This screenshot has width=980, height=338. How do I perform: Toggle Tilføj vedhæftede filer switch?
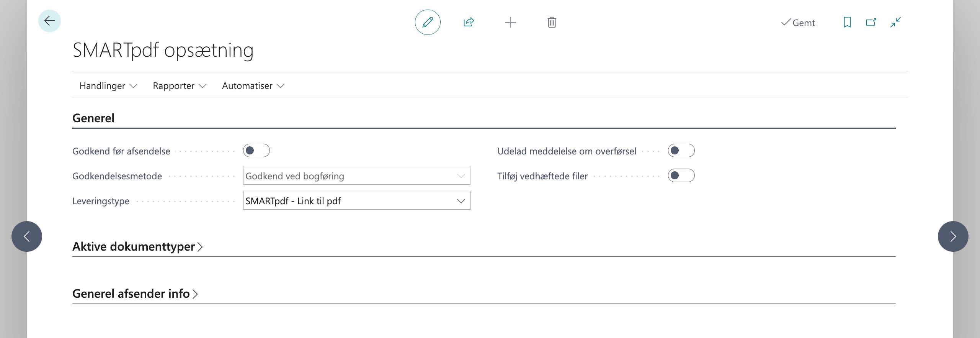pyautogui.click(x=681, y=176)
